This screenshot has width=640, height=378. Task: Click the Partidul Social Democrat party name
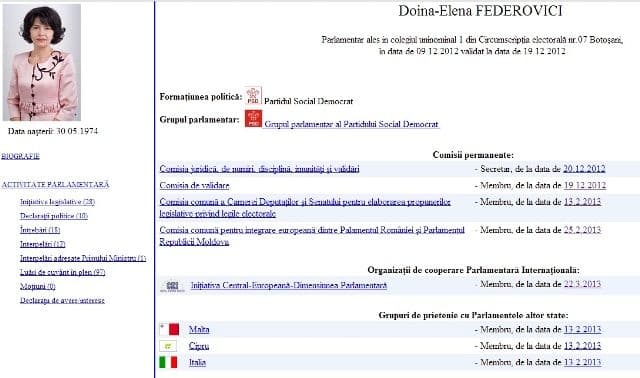coord(309,101)
